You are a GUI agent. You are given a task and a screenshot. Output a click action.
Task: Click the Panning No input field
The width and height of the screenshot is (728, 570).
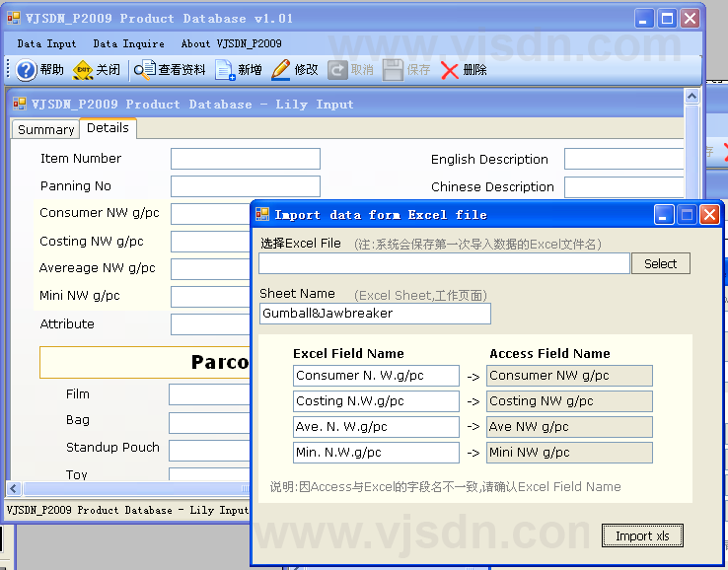point(246,186)
